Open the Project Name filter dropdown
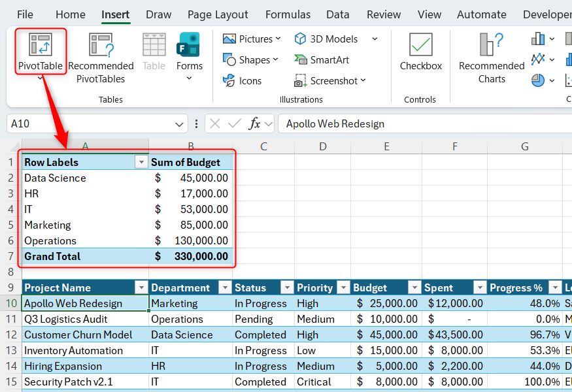Image resolution: width=572 pixels, height=392 pixels. pyautogui.click(x=141, y=287)
